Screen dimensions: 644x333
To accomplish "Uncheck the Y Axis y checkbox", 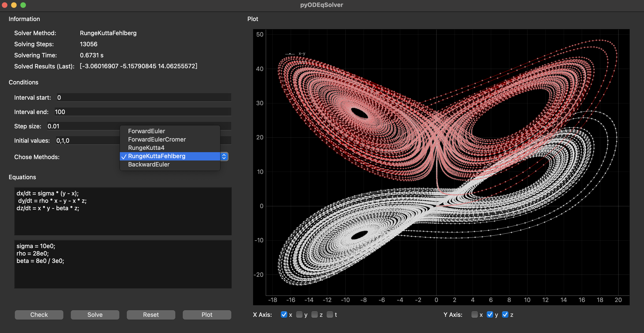I will coord(490,314).
